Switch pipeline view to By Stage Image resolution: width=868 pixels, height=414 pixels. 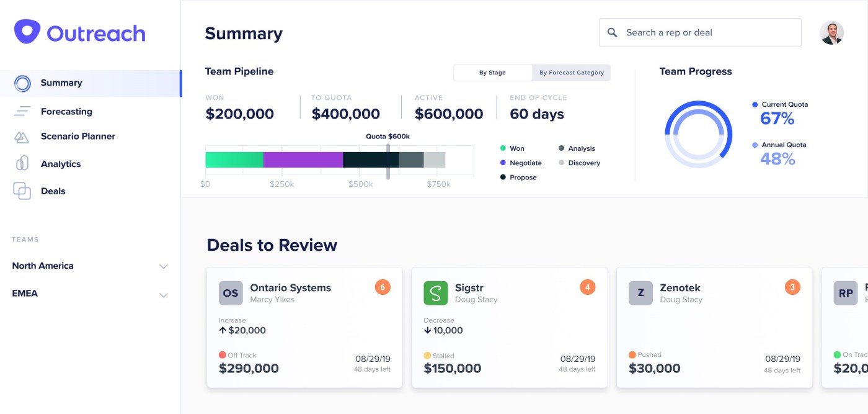coord(492,73)
